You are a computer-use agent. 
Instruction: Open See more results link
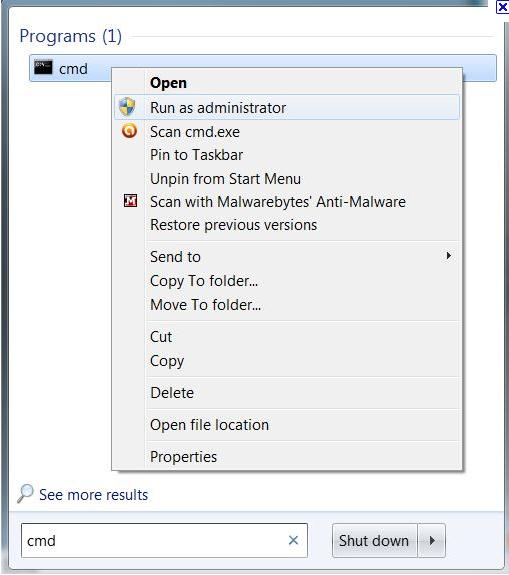(94, 495)
